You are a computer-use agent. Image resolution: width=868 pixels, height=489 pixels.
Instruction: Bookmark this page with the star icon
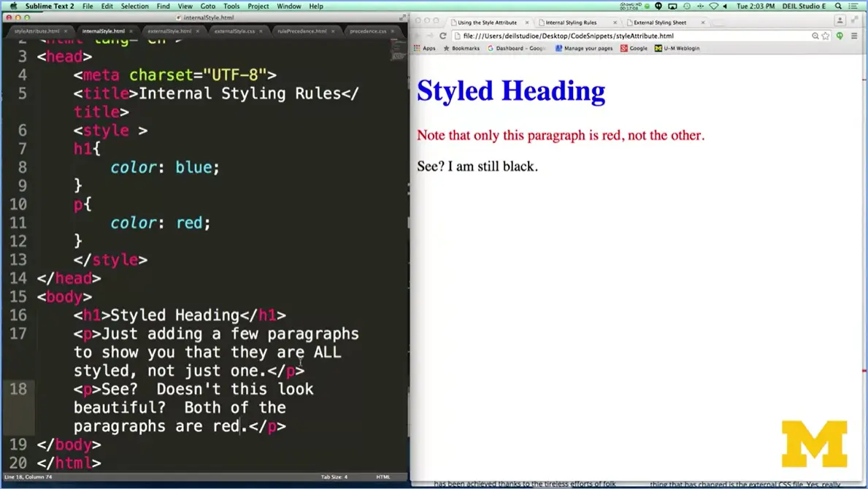[x=826, y=36]
